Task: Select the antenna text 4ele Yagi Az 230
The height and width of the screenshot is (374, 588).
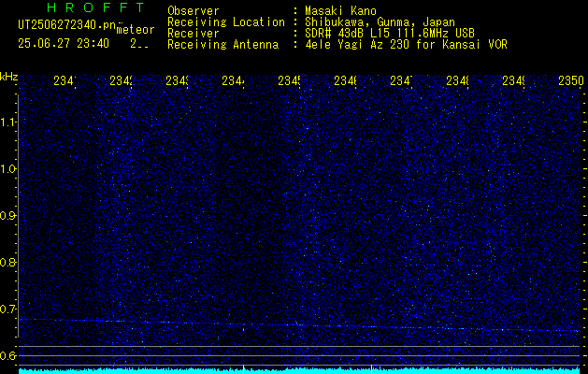Action: pos(357,45)
